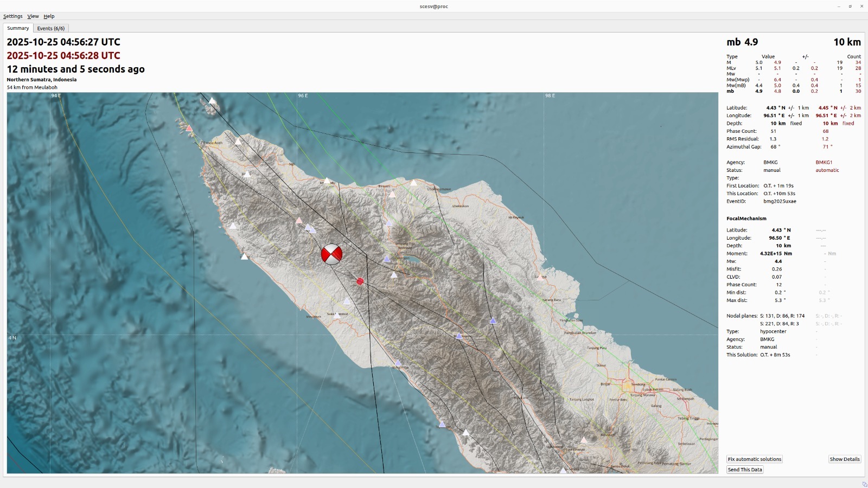This screenshot has width=868, height=488.
Task: Open the View menu
Action: [x=33, y=16]
